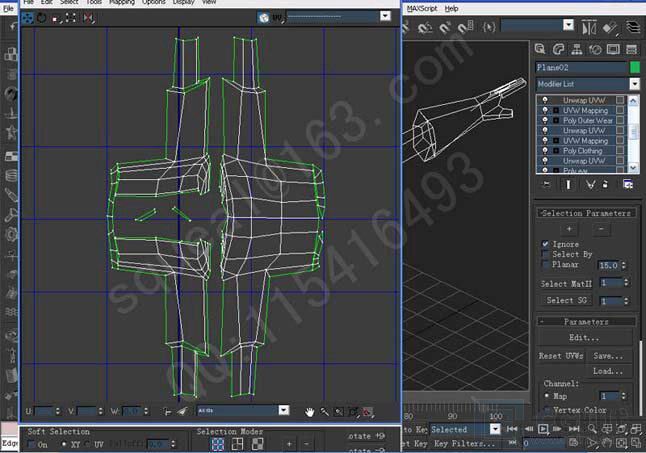This screenshot has width=646, height=453.
Task: Select the Move tool in Edit UVWs toolbar
Action: point(27,18)
